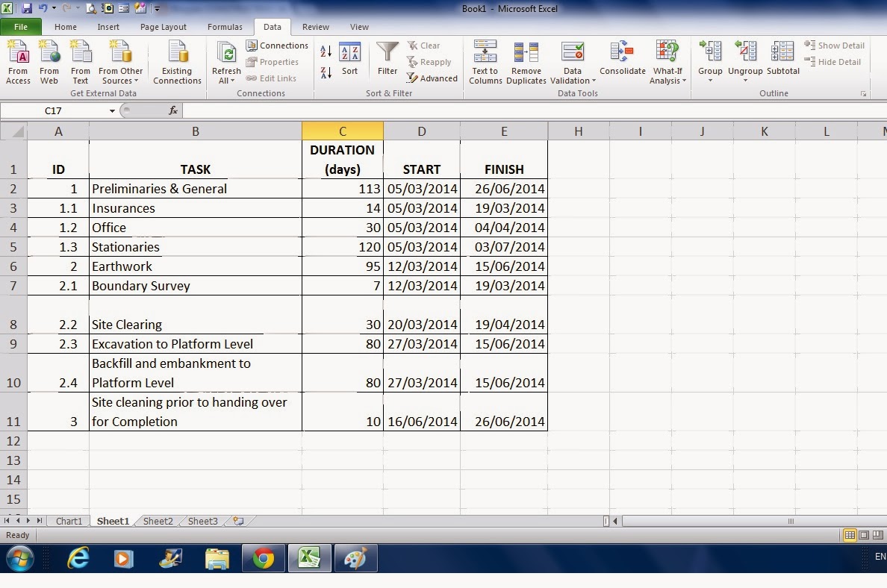
Task: Switch to Insert ribbon tab
Action: click(108, 27)
